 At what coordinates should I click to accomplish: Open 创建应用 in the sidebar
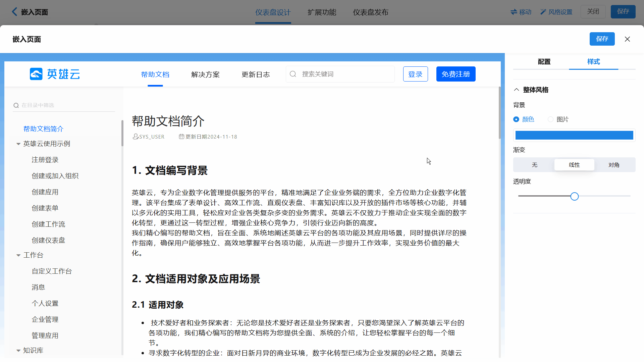click(45, 192)
